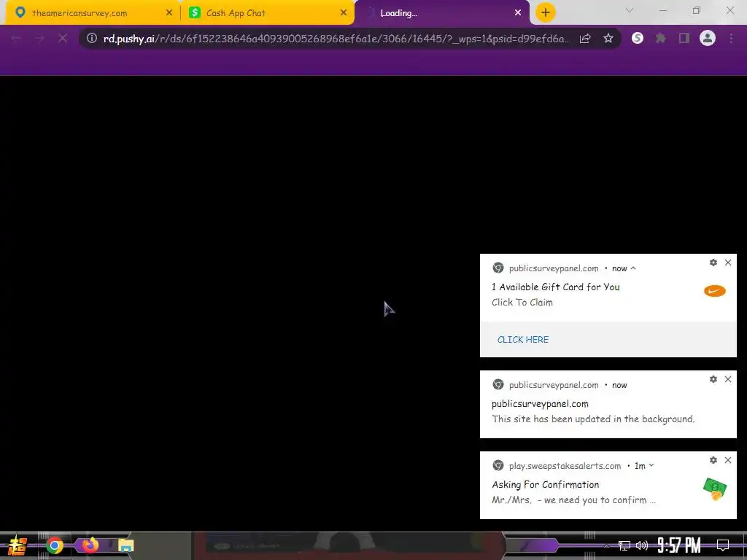
Task: Click the rd.pushy.ai address bar
Action: tap(337, 39)
